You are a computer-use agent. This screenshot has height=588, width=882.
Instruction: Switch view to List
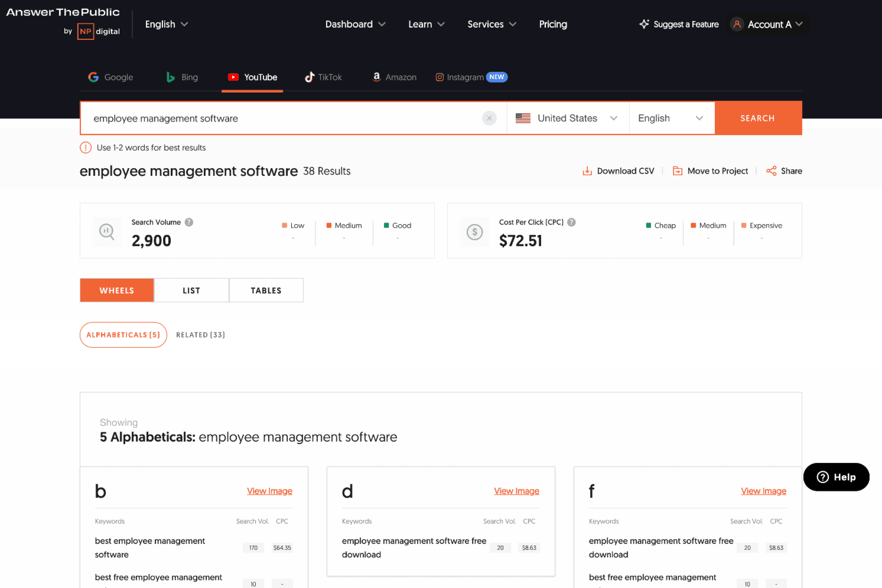click(x=191, y=290)
